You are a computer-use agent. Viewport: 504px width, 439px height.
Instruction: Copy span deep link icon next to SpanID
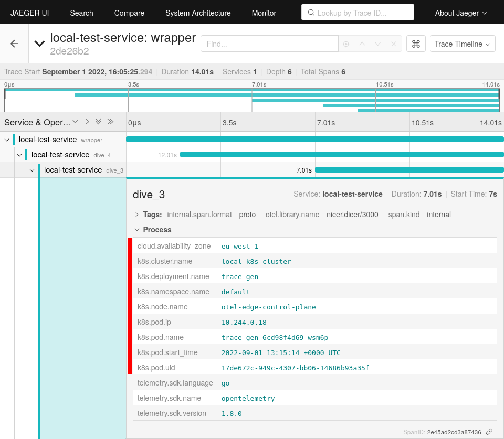tap(489, 432)
